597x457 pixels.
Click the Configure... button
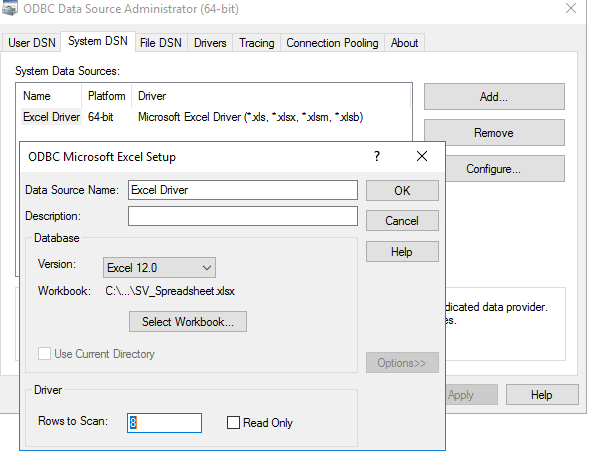[x=504, y=168]
